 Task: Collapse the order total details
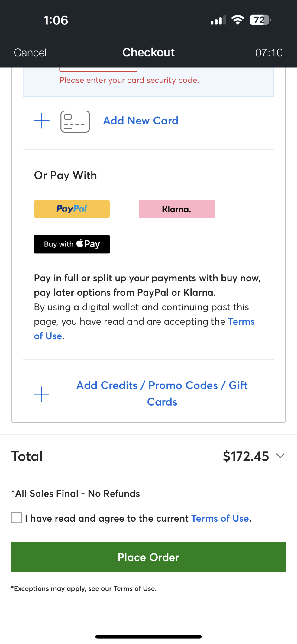tap(280, 456)
